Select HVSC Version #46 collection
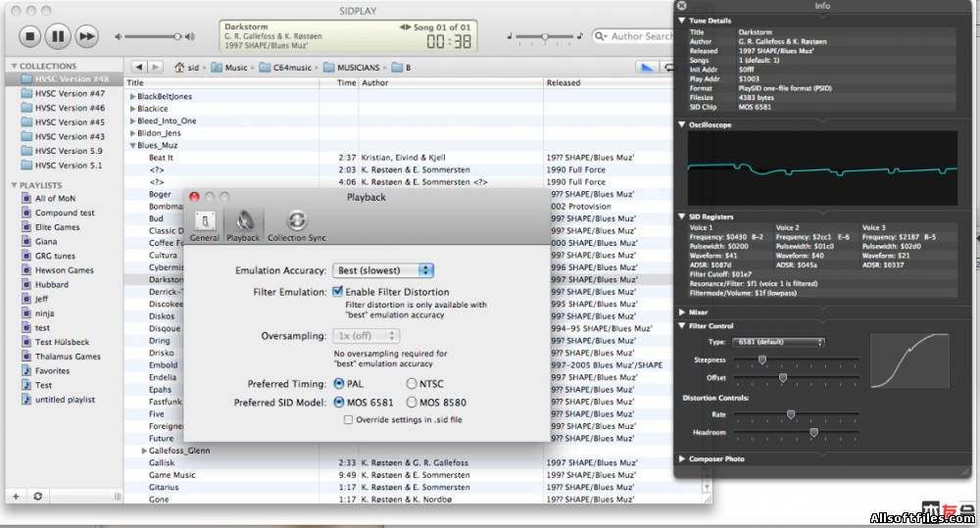This screenshot has height=528, width=980. point(65,108)
